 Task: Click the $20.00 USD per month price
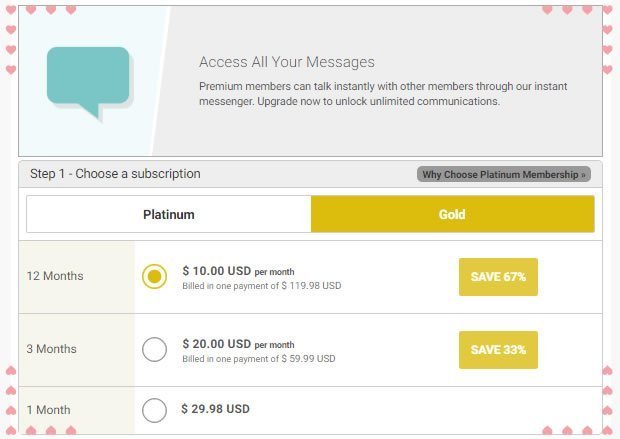point(238,344)
